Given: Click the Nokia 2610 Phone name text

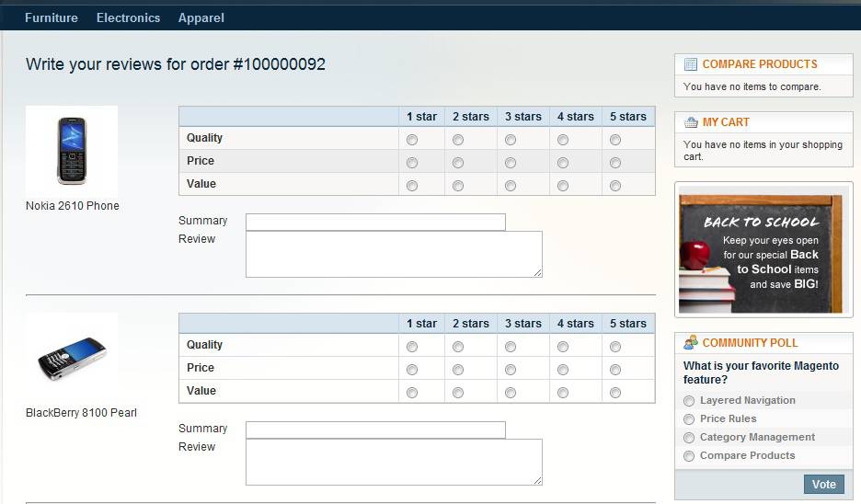Looking at the screenshot, I should pyautogui.click(x=73, y=206).
